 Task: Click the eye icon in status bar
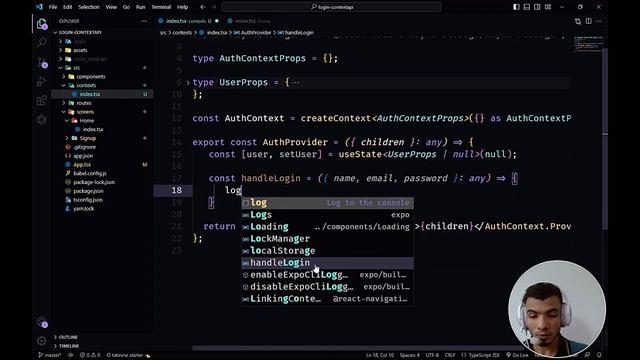[x=71, y=355]
